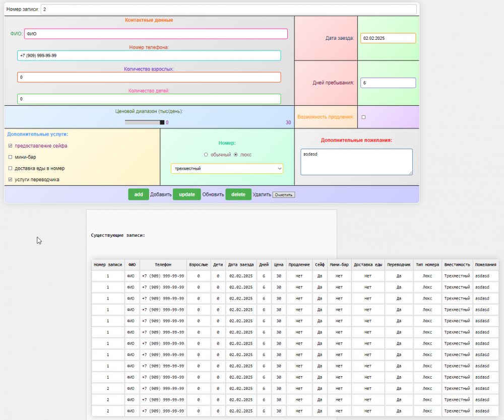Focus the ФИО text field
The height and width of the screenshot is (420, 504).
pos(155,34)
